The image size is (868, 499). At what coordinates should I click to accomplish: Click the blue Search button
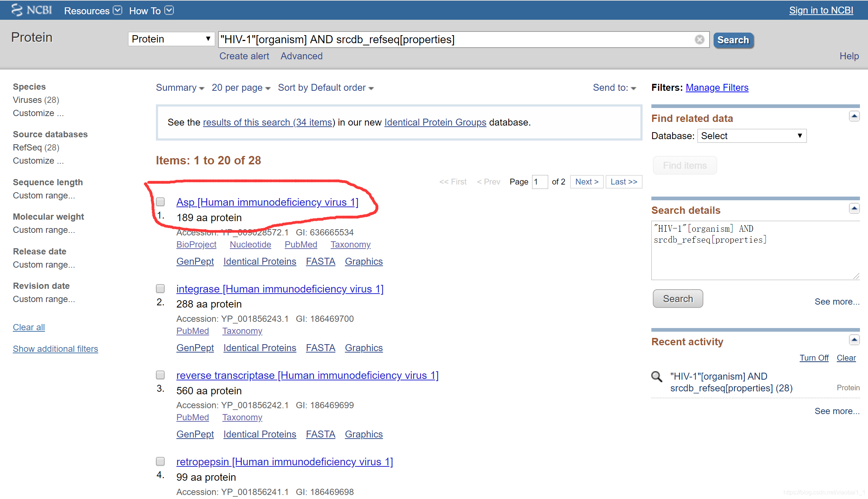pos(733,40)
